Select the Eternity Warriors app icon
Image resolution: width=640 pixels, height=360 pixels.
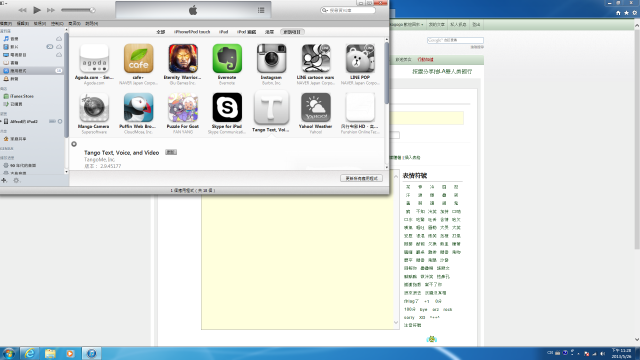tap(183, 59)
